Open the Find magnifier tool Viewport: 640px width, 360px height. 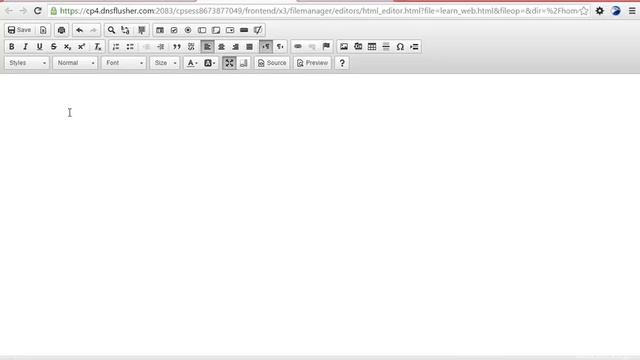(x=111, y=30)
